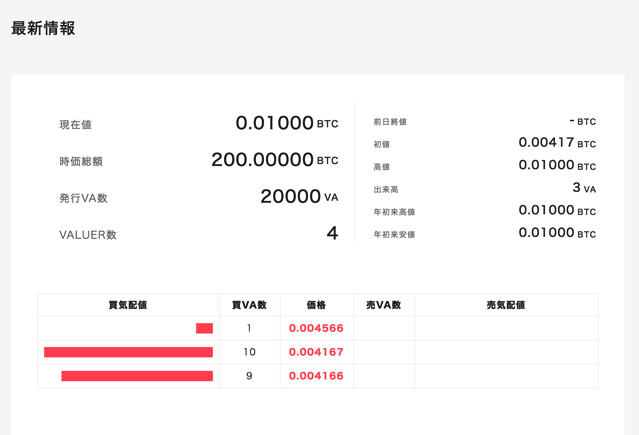Click the opening price 0.00417 BTC
639x435 pixels.
point(557,142)
